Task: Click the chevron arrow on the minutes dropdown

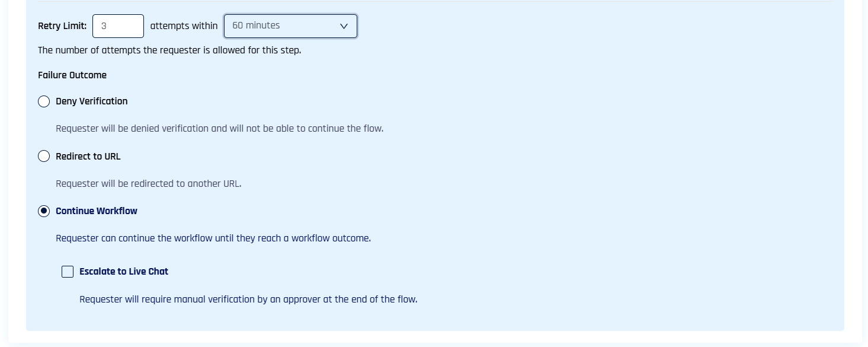Action: click(x=344, y=26)
